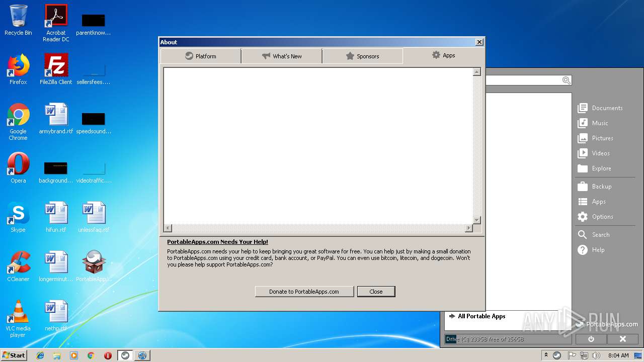Open Windows Explorer folder from taskbar
Screen dimensions: 644x362
tap(57, 355)
